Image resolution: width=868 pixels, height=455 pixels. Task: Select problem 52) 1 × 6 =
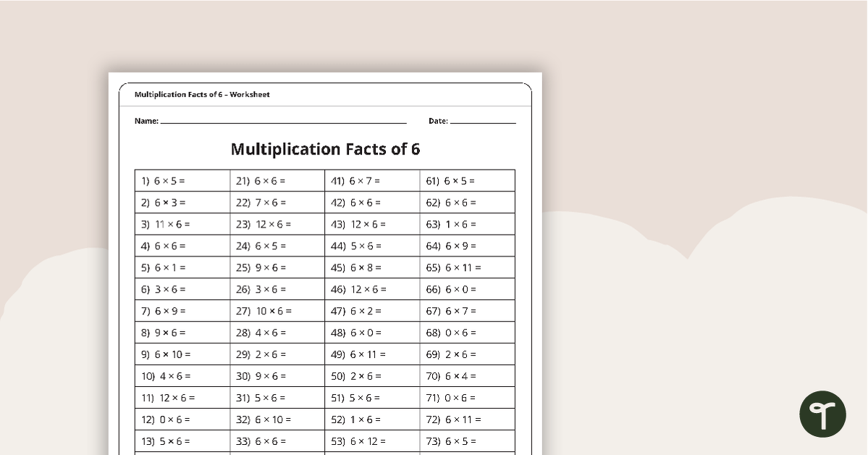355,419
